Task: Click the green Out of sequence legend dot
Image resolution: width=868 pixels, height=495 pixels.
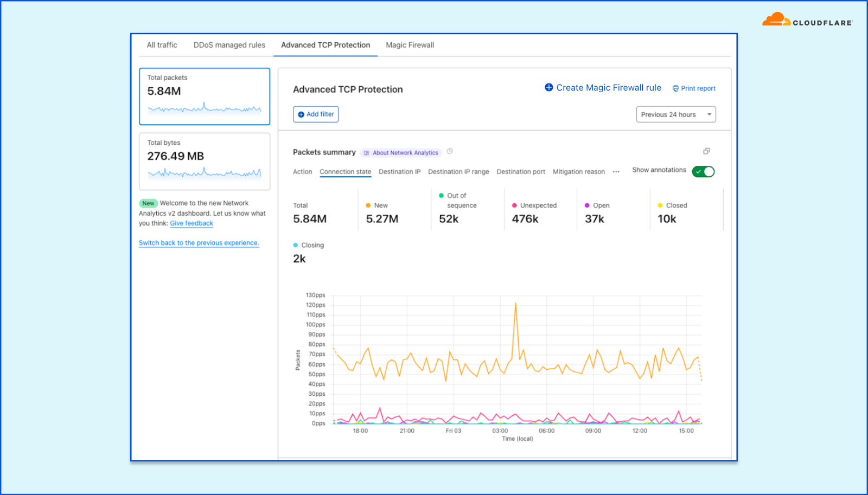Action: (x=441, y=196)
